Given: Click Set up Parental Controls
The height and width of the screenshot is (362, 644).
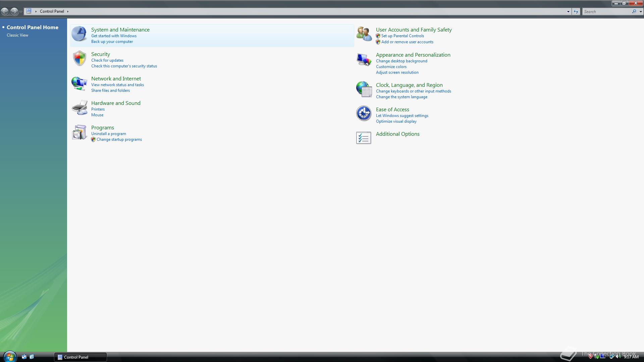Looking at the screenshot, I should (402, 36).
